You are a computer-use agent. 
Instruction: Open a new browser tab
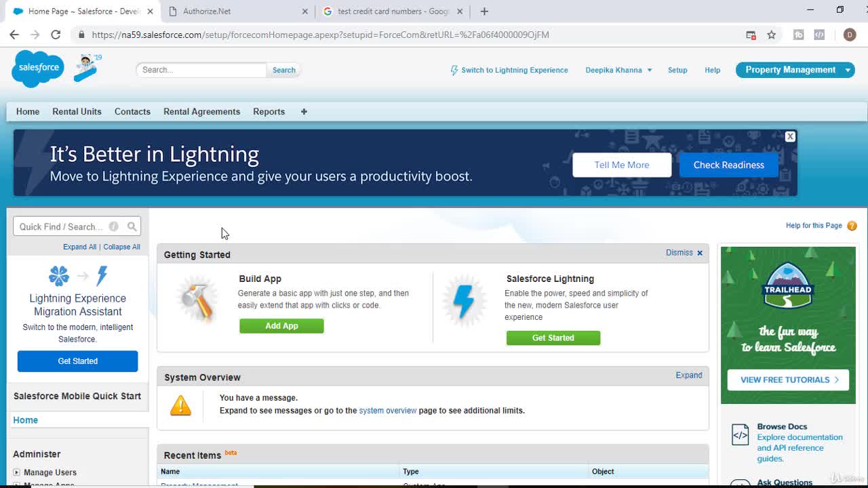pyautogui.click(x=484, y=11)
